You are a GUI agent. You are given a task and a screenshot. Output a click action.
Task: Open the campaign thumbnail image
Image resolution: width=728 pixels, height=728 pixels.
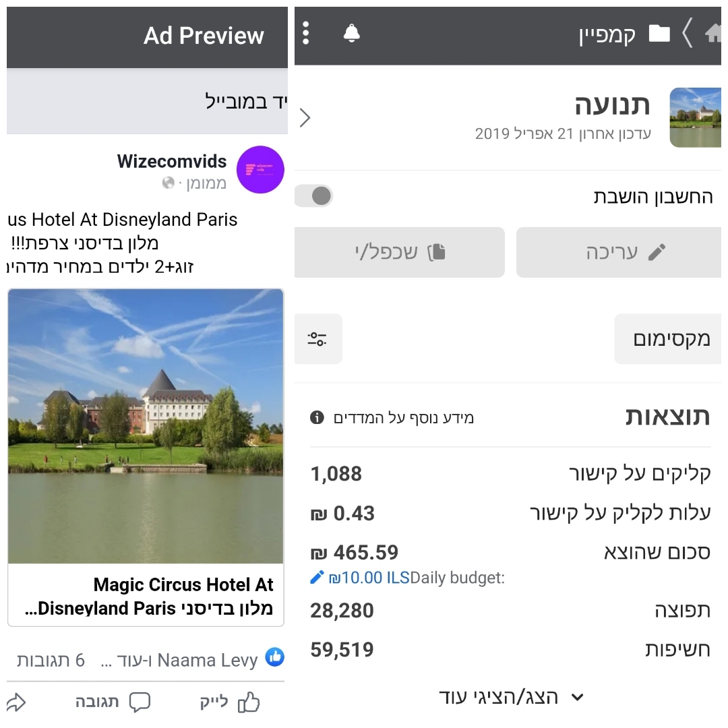[x=696, y=117]
